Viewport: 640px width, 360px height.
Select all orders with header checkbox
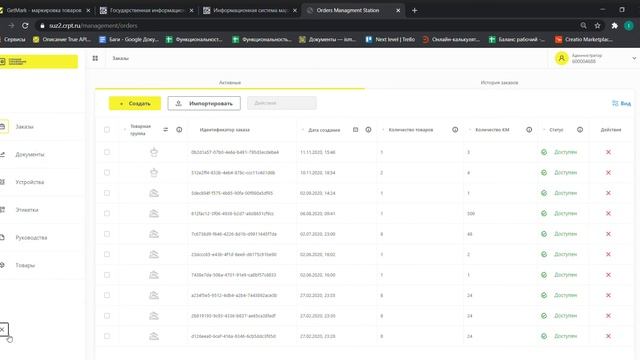[x=107, y=130]
